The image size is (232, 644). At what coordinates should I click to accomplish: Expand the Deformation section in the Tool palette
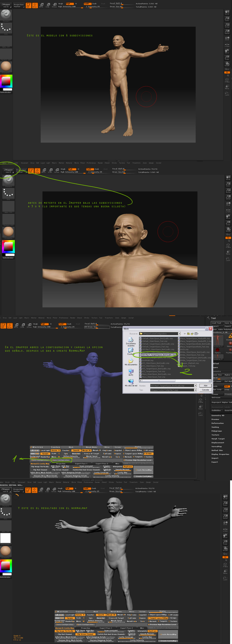click(x=217, y=423)
